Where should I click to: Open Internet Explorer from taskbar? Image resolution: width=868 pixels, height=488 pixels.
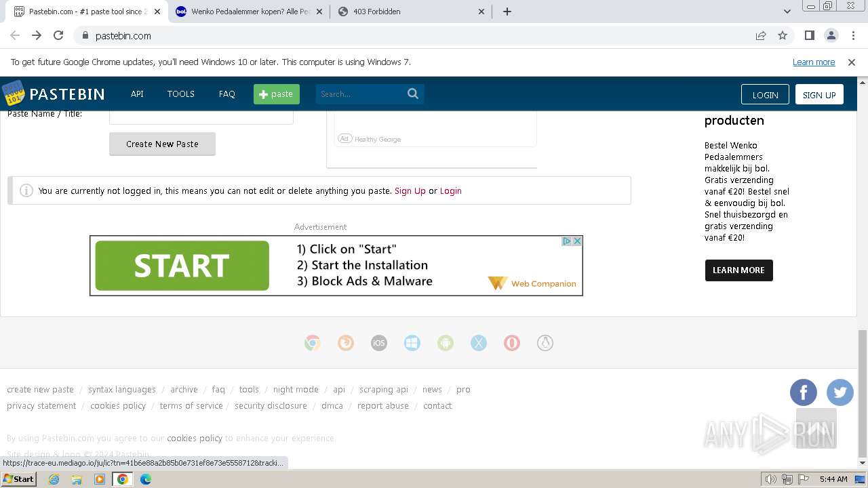[x=54, y=479]
